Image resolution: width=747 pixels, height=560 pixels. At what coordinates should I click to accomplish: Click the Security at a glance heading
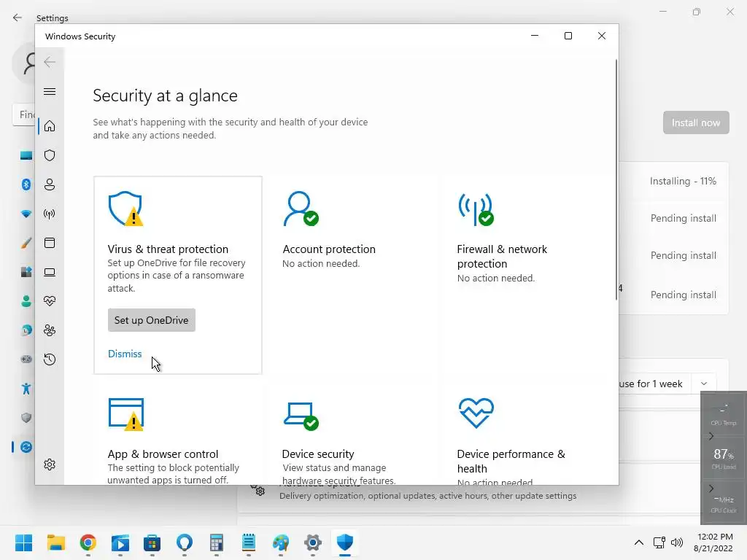click(165, 96)
